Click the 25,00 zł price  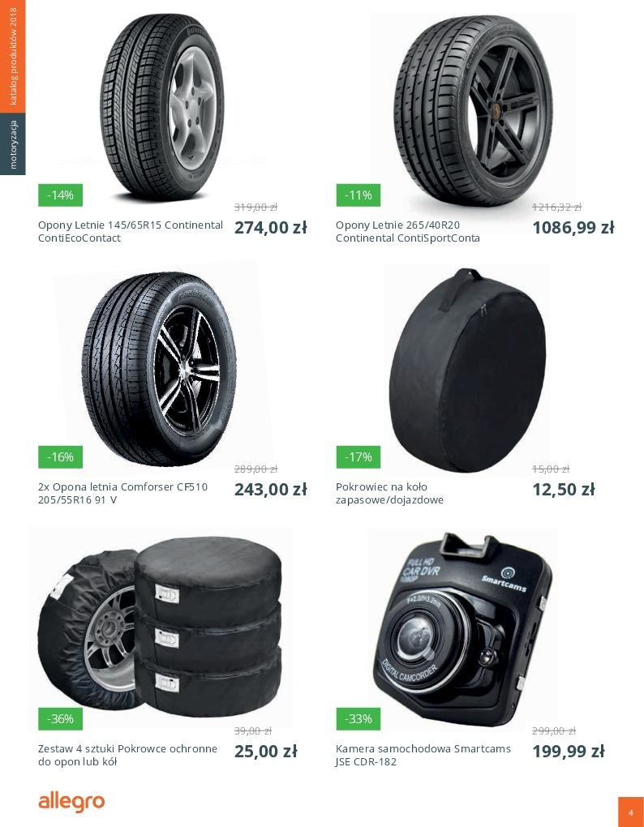[x=266, y=751]
